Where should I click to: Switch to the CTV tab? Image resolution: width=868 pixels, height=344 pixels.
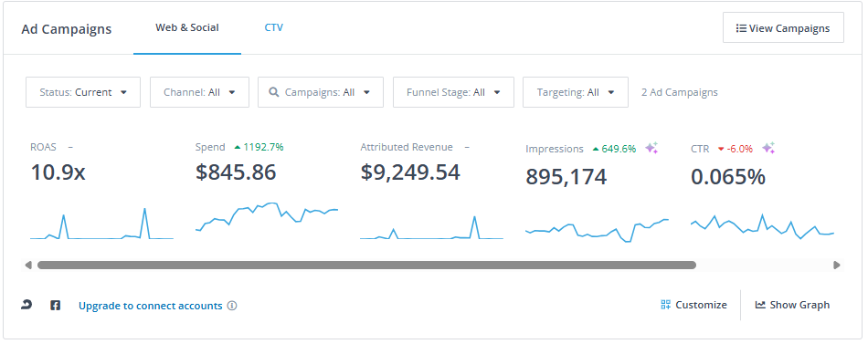pyautogui.click(x=273, y=27)
